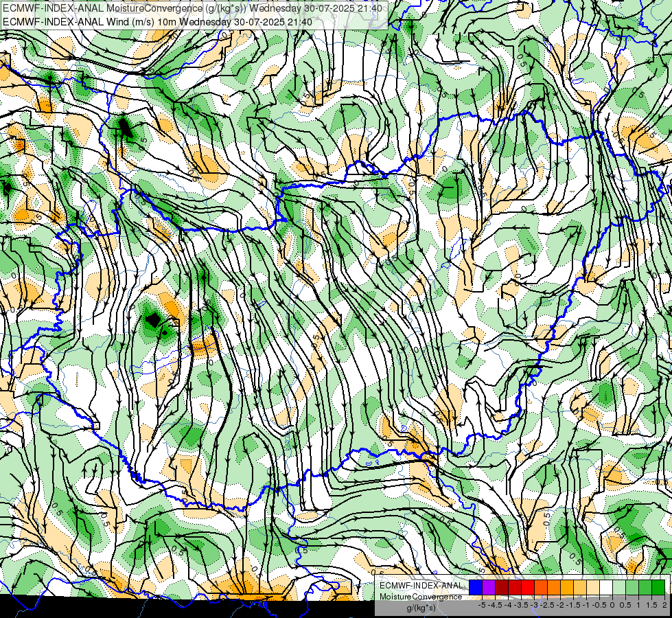Select the blue legend swatch
Screen dimensions: 672x618
tap(476, 587)
